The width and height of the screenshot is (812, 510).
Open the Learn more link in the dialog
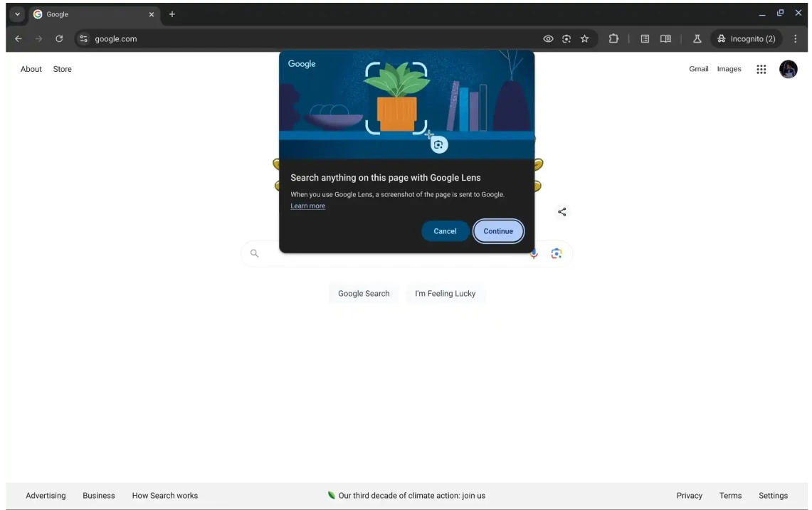click(307, 206)
